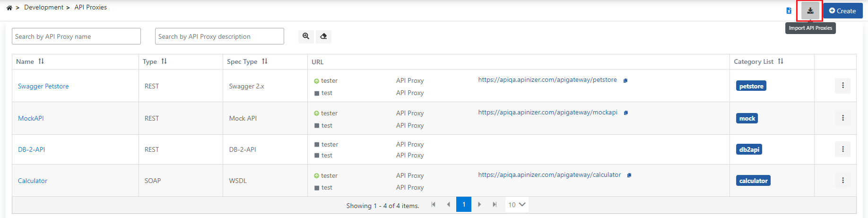Click the search magnifier icon
This screenshot has height=218, width=868.
(306, 36)
